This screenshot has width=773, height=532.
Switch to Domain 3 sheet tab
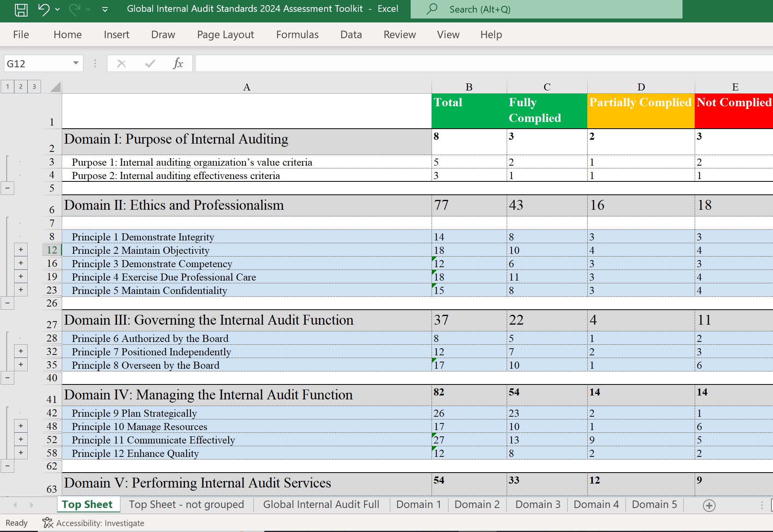point(537,504)
